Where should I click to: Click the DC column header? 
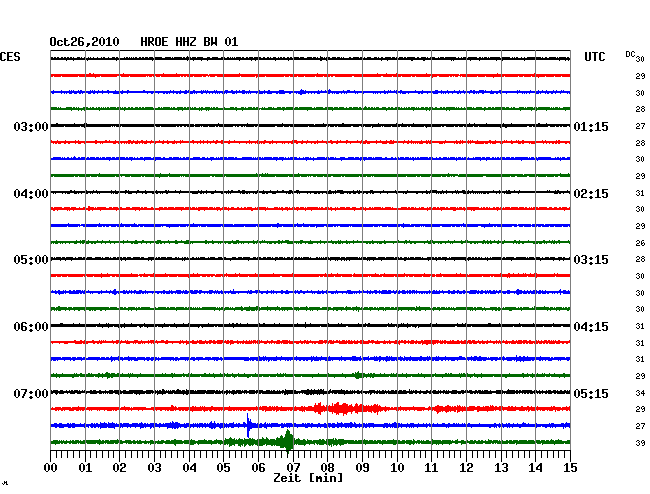point(630,54)
